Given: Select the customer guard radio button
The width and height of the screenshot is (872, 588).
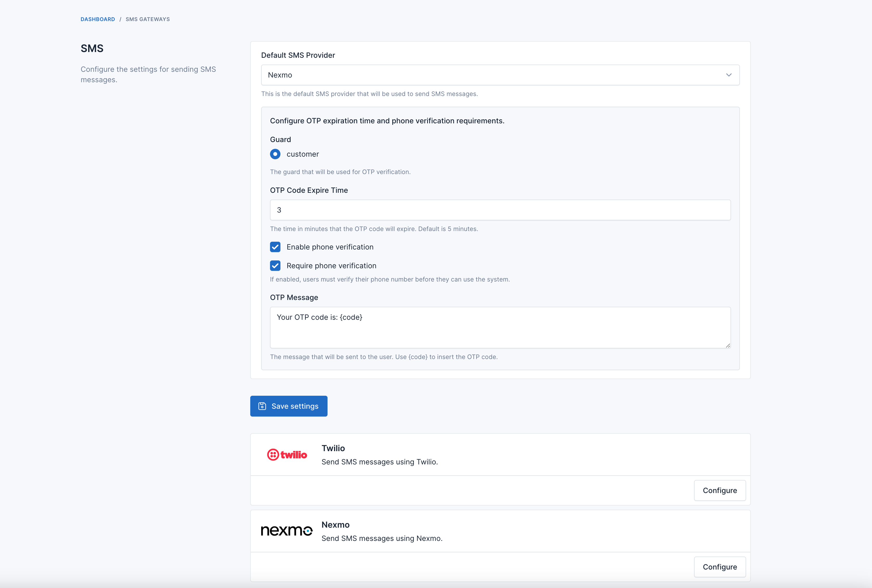Looking at the screenshot, I should coord(275,154).
